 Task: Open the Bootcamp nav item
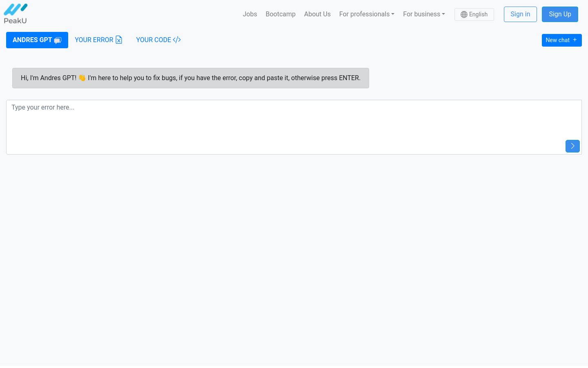pyautogui.click(x=280, y=14)
